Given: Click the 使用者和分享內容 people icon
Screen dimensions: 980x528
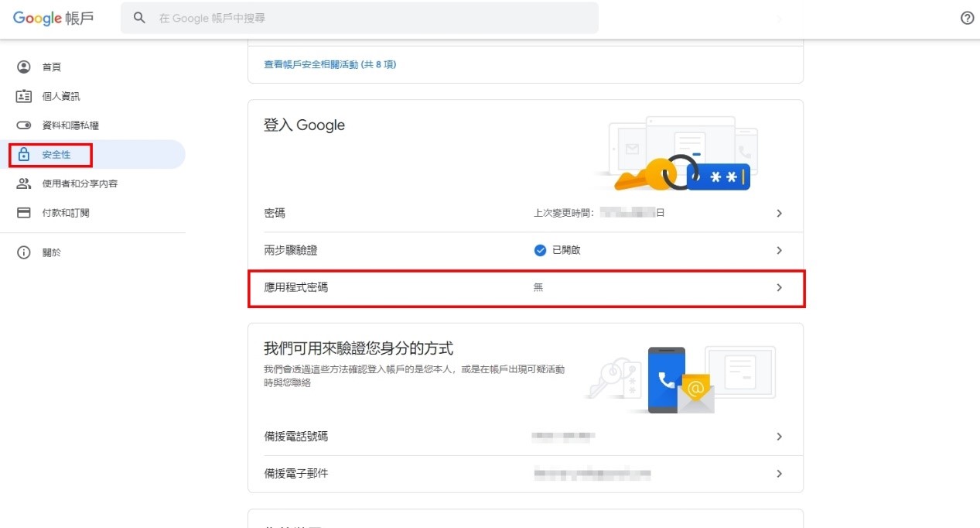Looking at the screenshot, I should 24,183.
